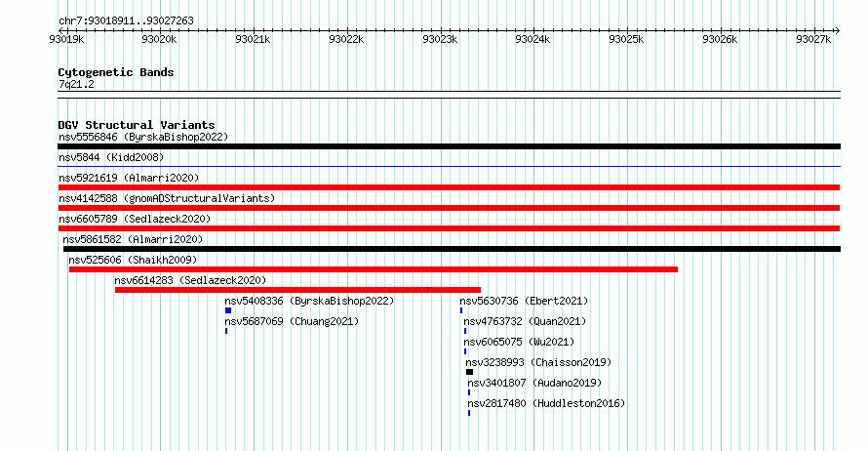Screen dimensions: 868x451
Task: Select the red nsv4142588 variant bar
Action: click(x=449, y=208)
